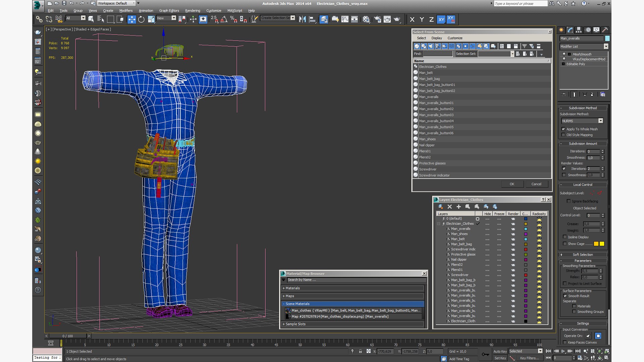
Task: Open the Manage Layers toolbar icon
Action: point(324,19)
